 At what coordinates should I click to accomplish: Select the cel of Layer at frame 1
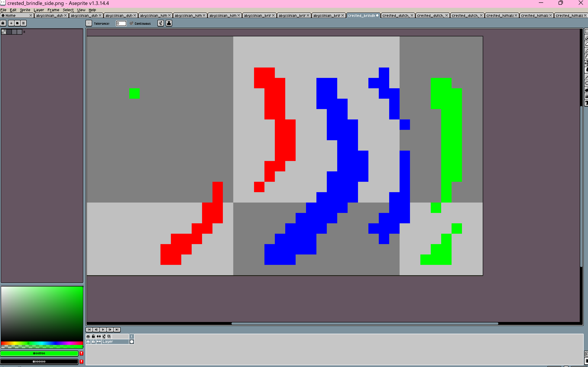[x=132, y=341]
